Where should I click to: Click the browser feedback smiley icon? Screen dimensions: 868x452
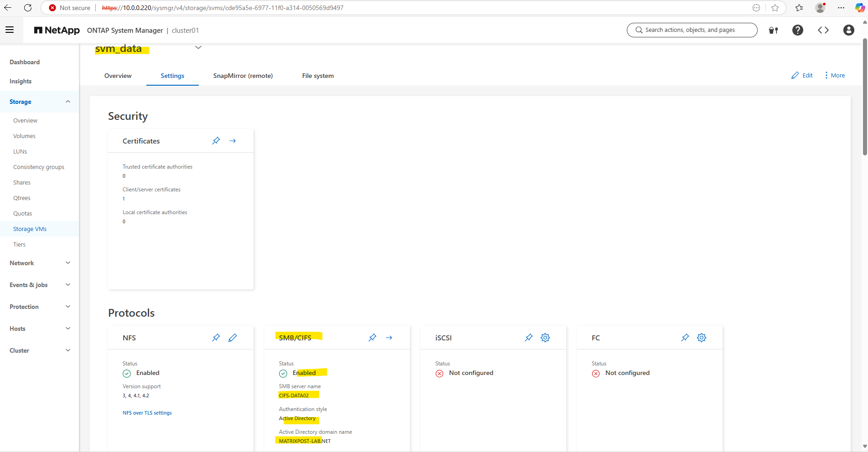756,8
